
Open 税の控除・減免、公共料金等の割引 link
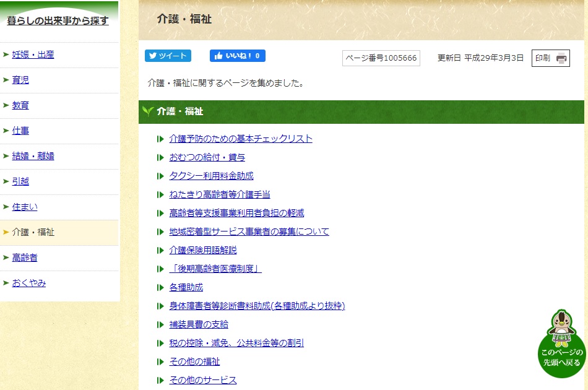[236, 343]
